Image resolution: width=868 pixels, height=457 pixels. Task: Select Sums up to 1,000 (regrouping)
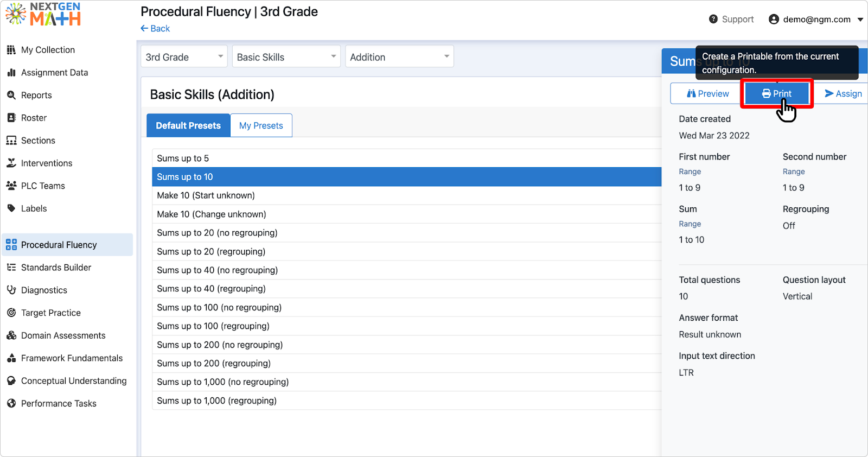[407, 401]
